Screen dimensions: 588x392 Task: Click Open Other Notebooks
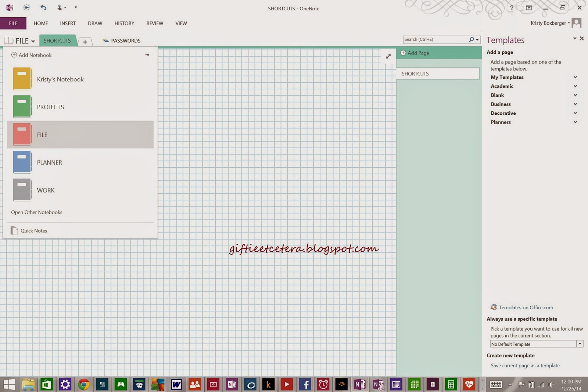(x=36, y=212)
